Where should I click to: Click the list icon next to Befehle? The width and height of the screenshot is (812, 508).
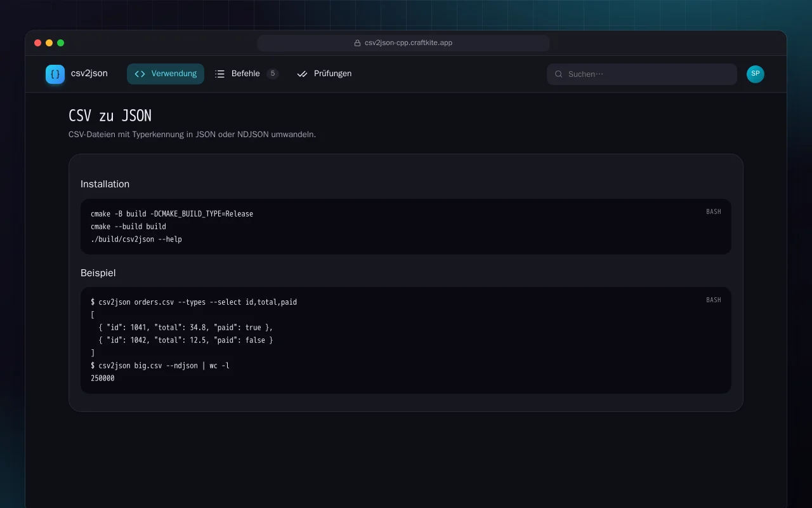click(219, 74)
